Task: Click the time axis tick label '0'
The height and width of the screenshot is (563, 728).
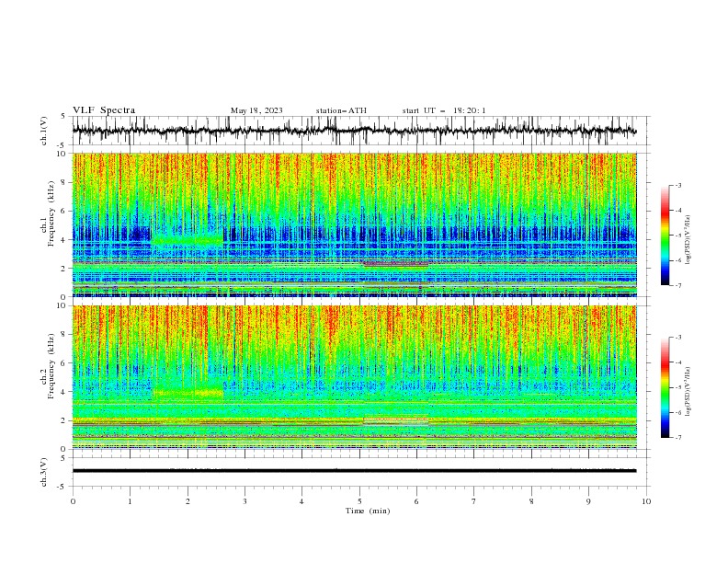Action: [x=73, y=501]
